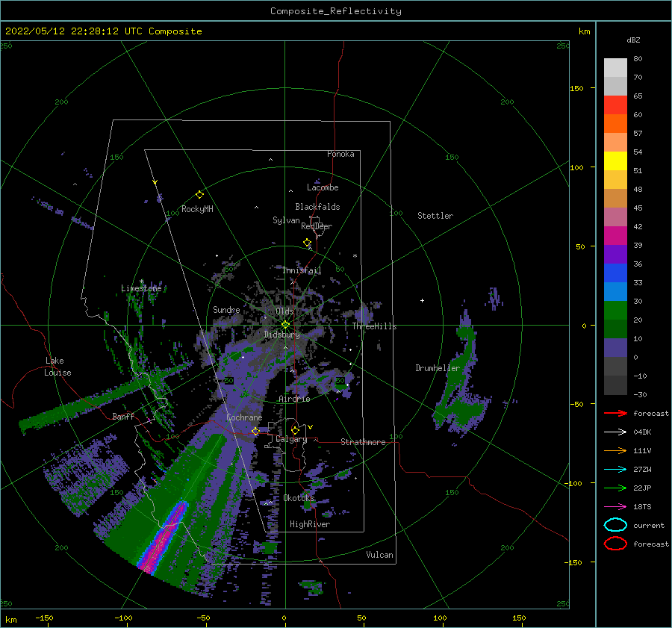Pick the slate-purple 10-0 dBZ swatch
672x628 pixels.
pos(615,348)
